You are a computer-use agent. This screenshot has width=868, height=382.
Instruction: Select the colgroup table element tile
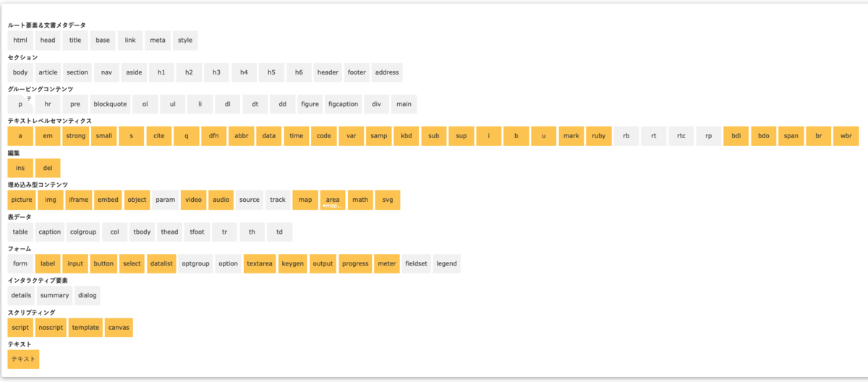[84, 232]
